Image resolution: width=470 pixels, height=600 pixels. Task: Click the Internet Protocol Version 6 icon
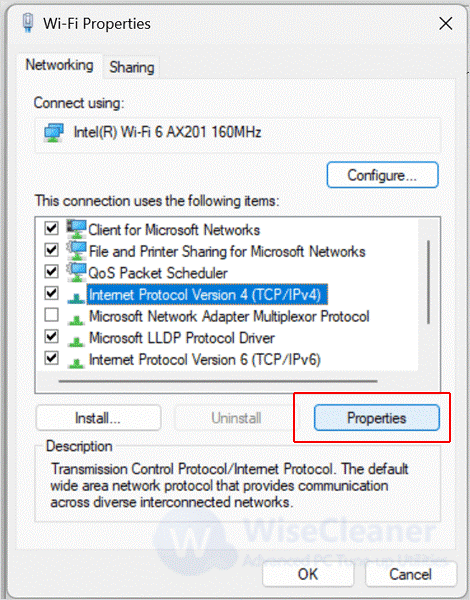tap(76, 363)
